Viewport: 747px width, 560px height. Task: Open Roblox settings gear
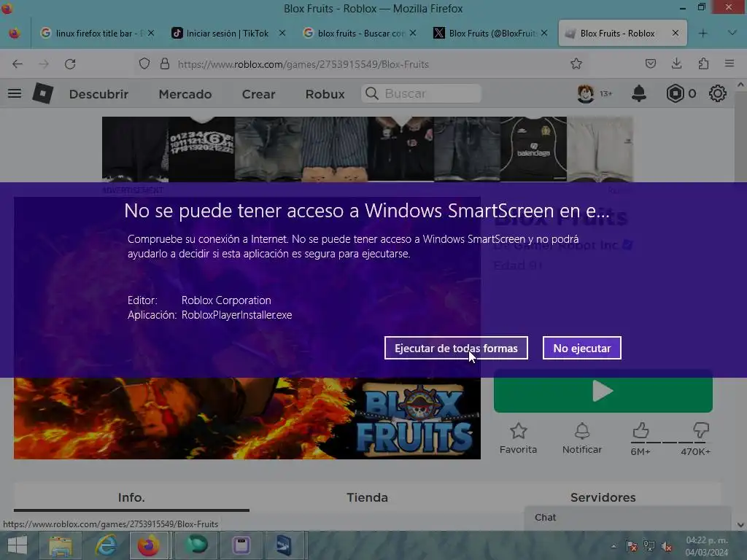[x=718, y=93]
